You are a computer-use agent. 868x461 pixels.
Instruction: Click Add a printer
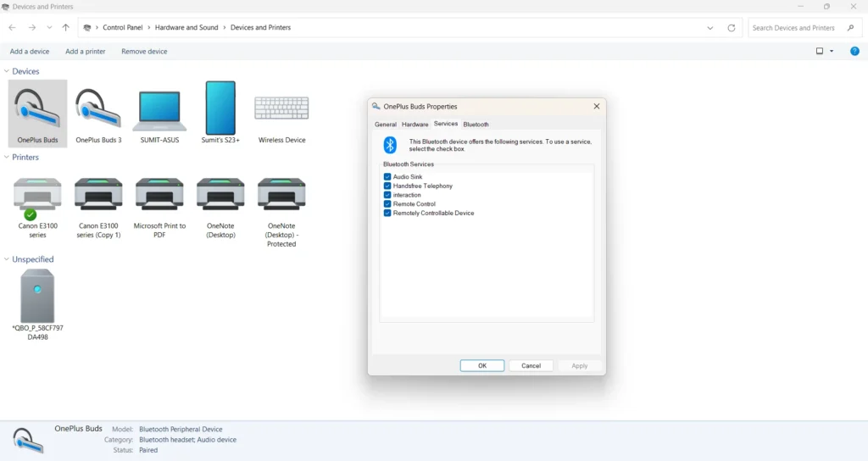click(x=86, y=52)
